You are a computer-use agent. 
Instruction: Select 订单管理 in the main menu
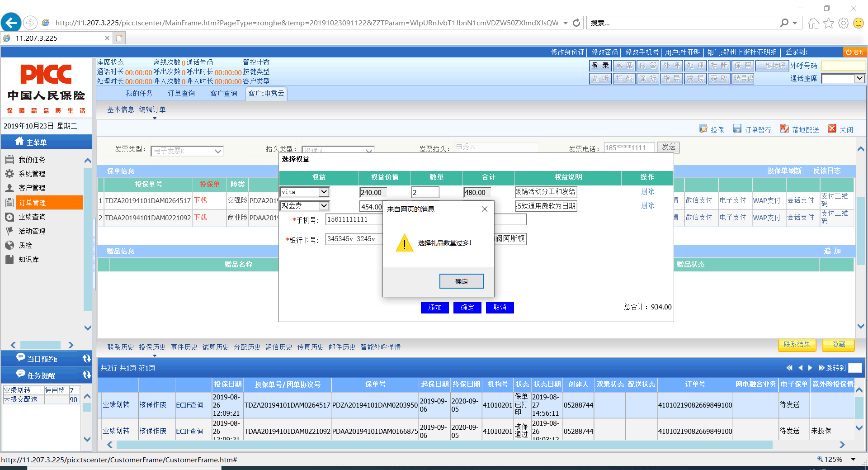33,203
